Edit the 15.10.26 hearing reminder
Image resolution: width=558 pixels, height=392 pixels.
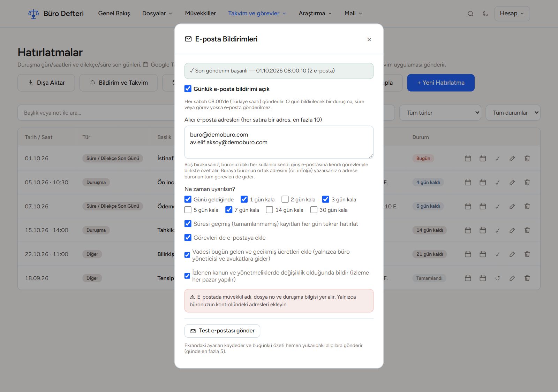[512, 230]
